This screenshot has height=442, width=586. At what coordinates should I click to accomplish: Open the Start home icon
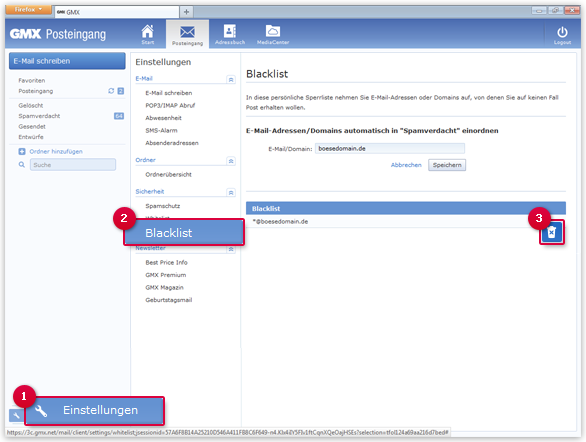pyautogui.click(x=148, y=34)
